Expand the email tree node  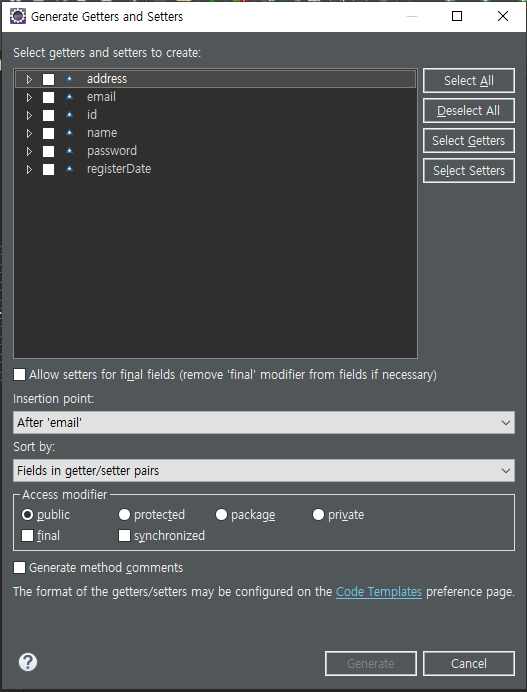click(x=29, y=97)
